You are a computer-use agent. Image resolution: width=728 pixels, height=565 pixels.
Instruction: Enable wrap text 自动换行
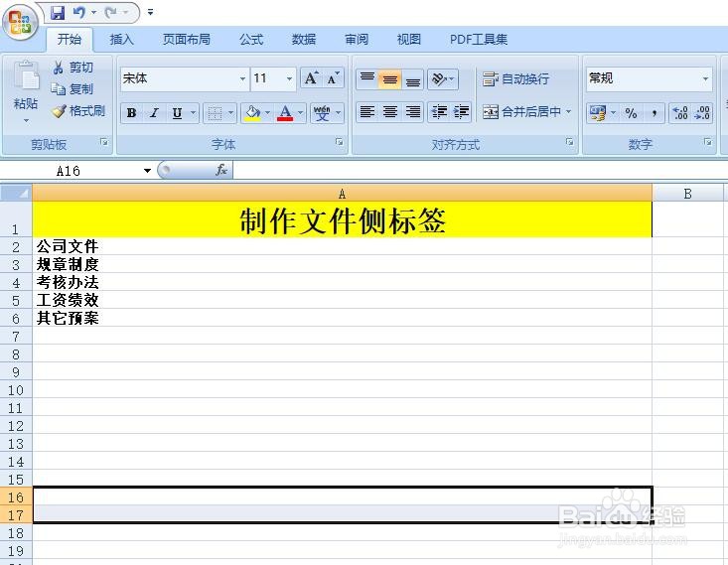click(515, 78)
